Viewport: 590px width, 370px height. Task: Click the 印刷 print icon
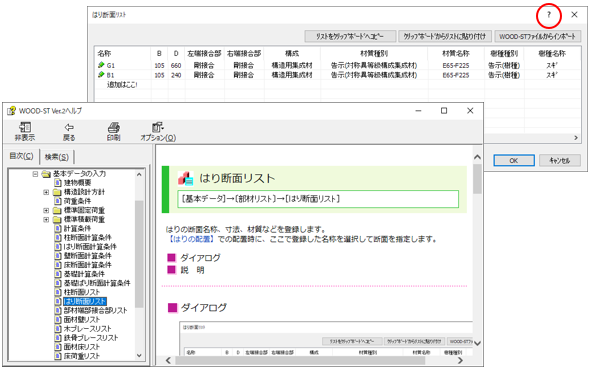[x=113, y=127]
